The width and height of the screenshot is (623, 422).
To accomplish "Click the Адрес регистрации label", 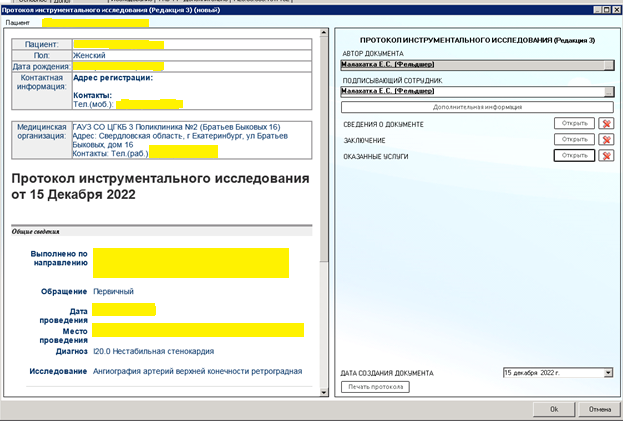I will click(x=113, y=78).
